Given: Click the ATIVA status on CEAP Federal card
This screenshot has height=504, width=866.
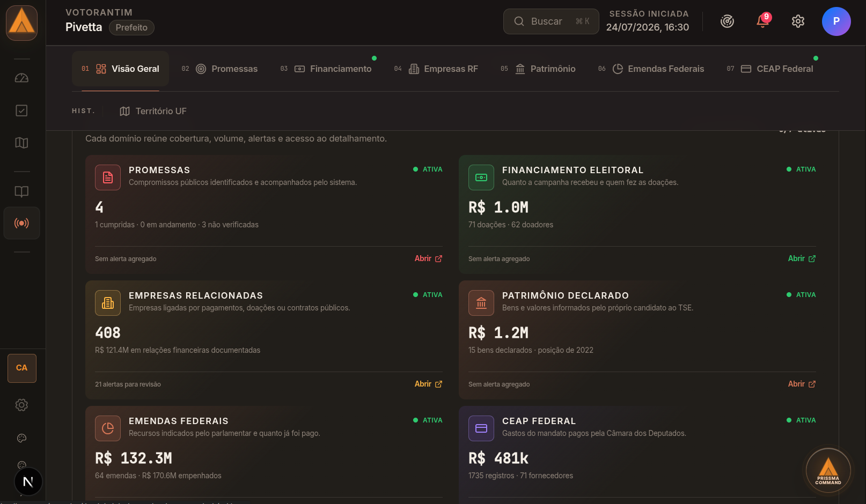Looking at the screenshot, I should (801, 420).
